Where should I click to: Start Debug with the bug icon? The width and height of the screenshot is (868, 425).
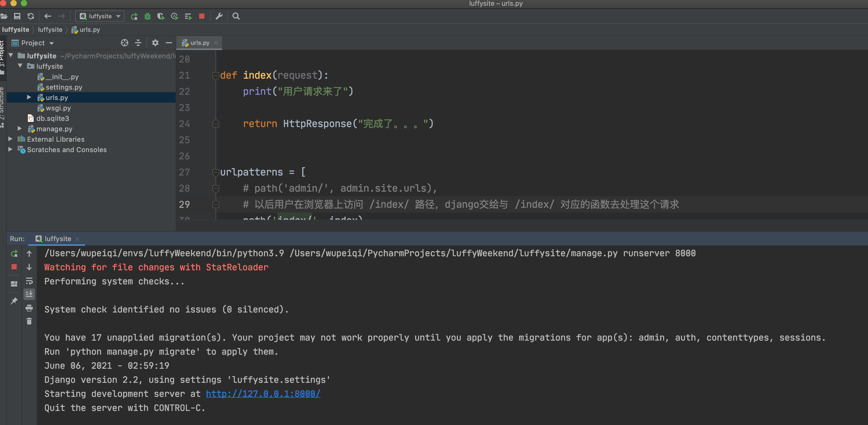[147, 16]
